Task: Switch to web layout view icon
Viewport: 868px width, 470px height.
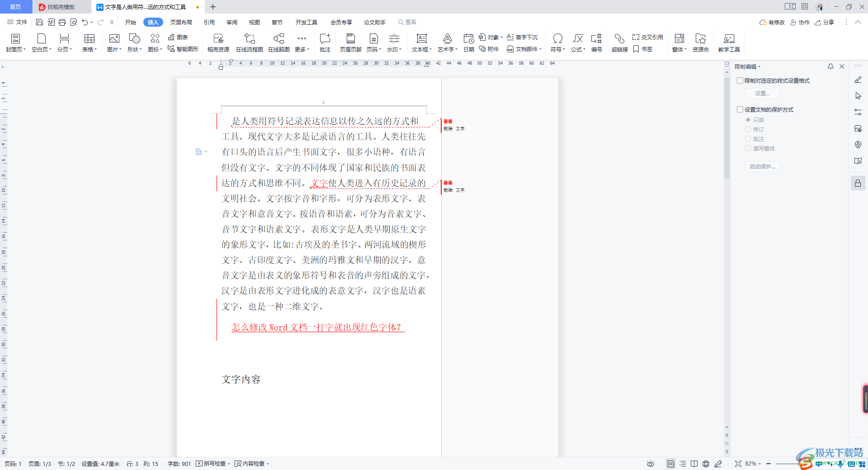Action: tap(706, 464)
